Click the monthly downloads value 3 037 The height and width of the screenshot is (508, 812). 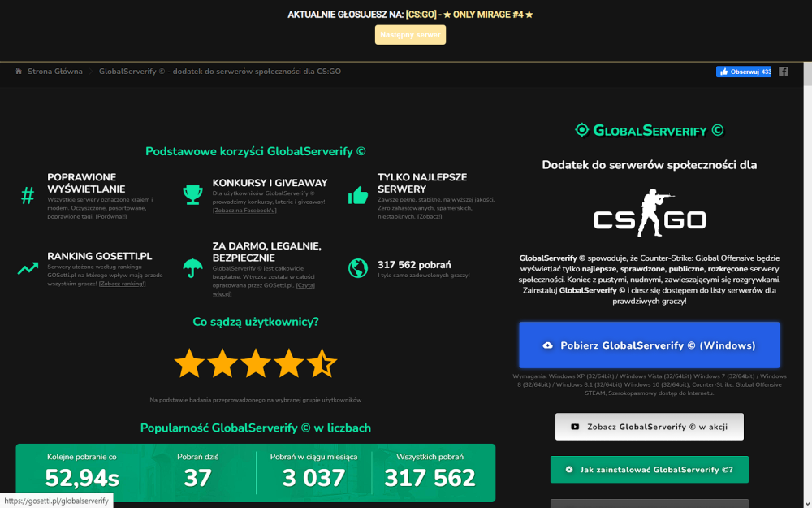(313, 478)
